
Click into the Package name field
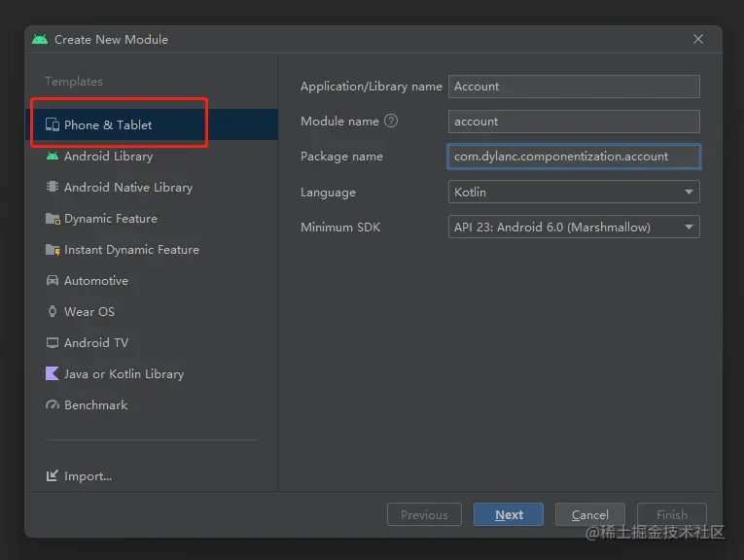tap(574, 157)
